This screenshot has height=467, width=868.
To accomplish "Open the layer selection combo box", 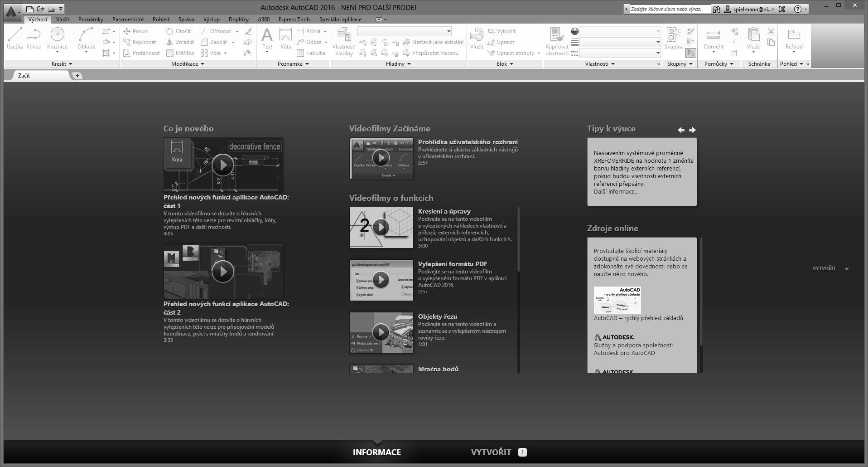I will (405, 31).
